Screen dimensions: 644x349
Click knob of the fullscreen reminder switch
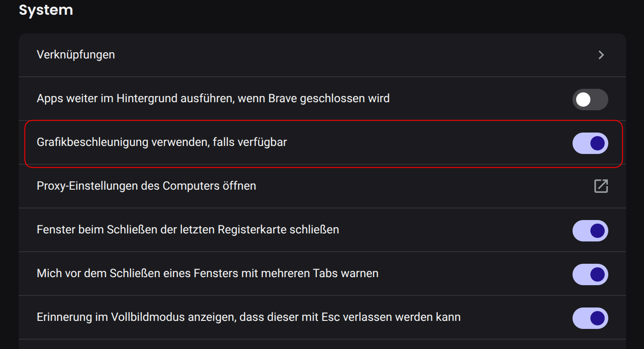pyautogui.click(x=598, y=318)
